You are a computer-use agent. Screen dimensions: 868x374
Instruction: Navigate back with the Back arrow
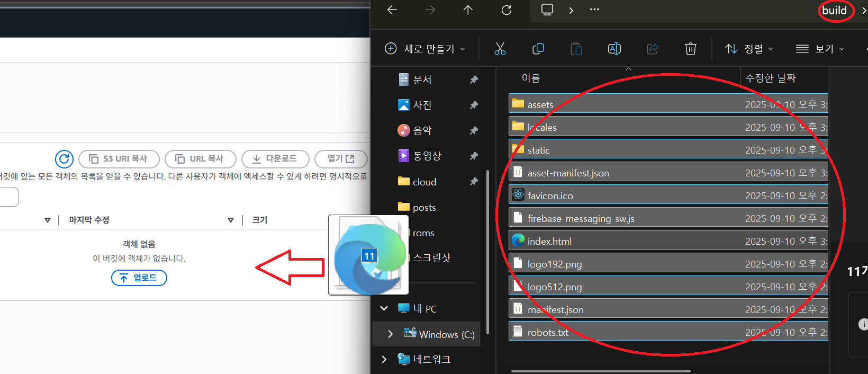392,10
